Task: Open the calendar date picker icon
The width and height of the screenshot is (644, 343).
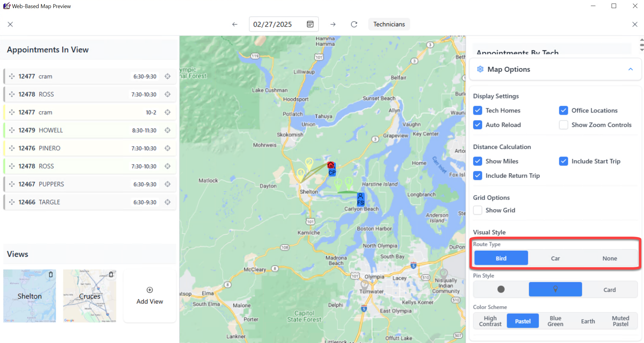Action: pyautogui.click(x=310, y=24)
